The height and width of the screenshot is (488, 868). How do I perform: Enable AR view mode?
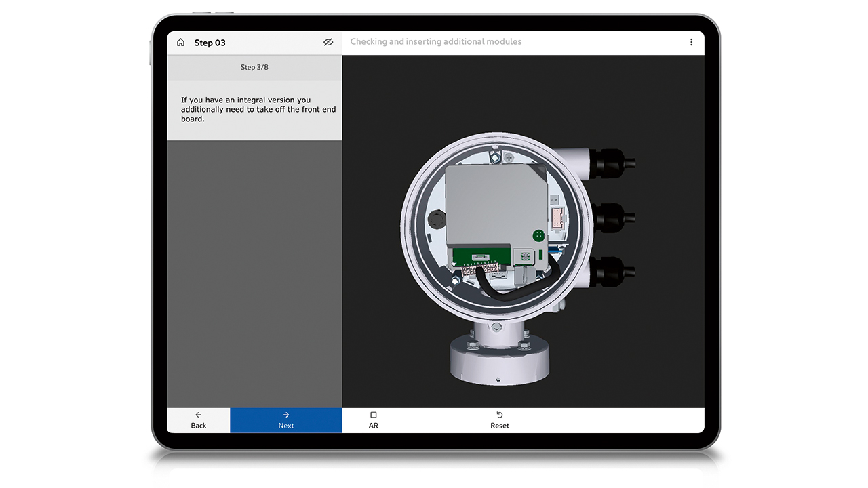point(373,420)
